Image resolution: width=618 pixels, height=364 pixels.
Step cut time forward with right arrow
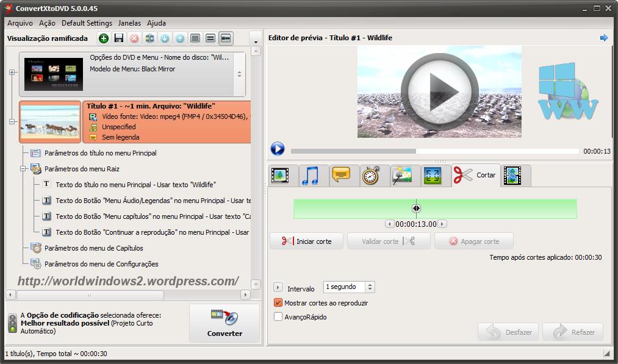[442, 224]
